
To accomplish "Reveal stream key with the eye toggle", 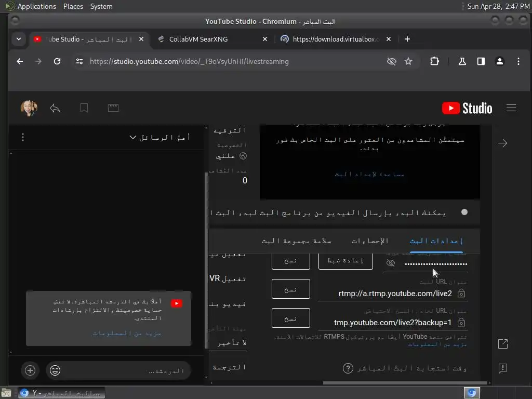I will point(391,263).
